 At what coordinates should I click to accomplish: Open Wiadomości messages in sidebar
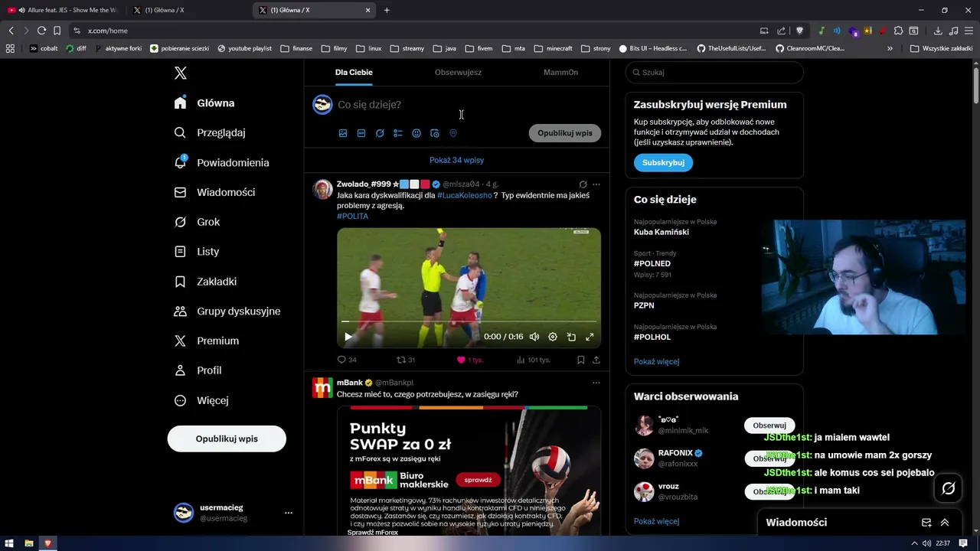(x=215, y=192)
